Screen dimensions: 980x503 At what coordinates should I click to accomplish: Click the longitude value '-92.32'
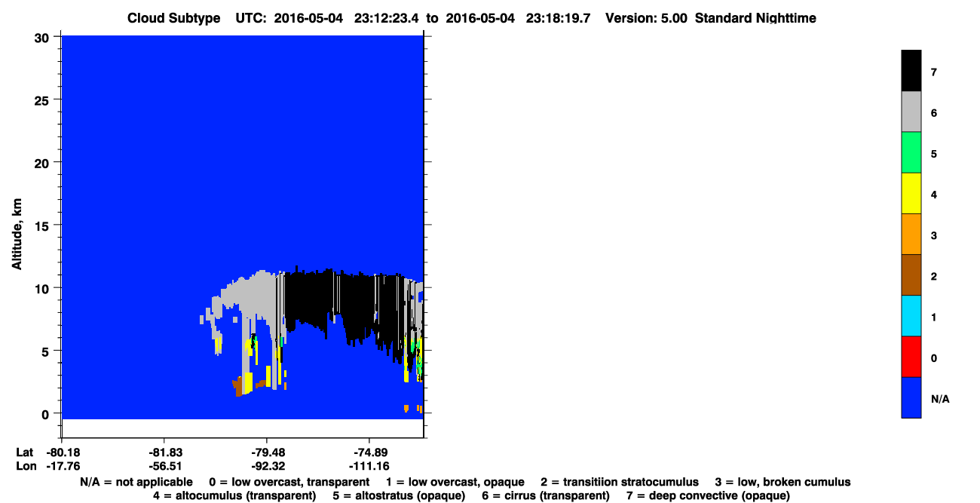pos(268,466)
